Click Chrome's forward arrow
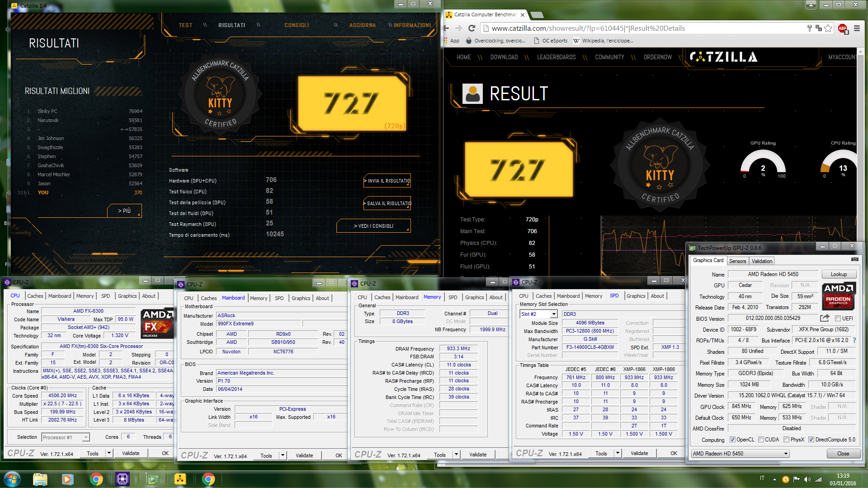Image resolution: width=868 pixels, height=488 pixels. click(x=458, y=28)
